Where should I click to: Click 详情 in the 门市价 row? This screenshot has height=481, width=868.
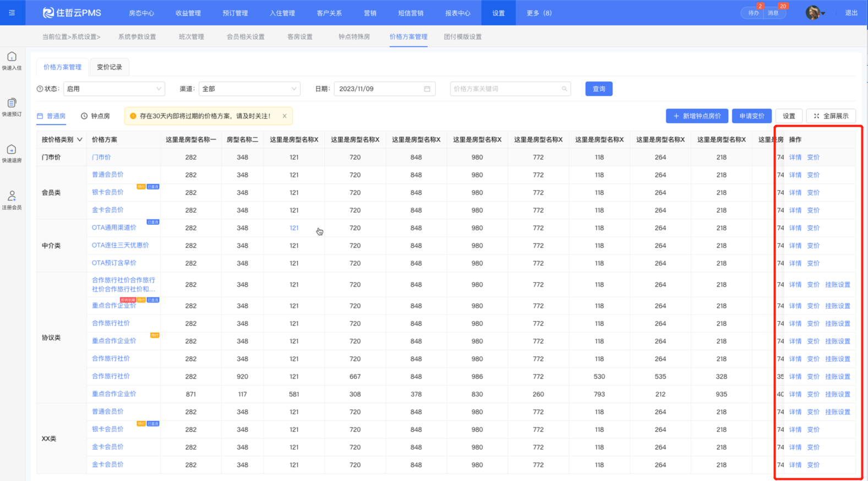tap(795, 157)
